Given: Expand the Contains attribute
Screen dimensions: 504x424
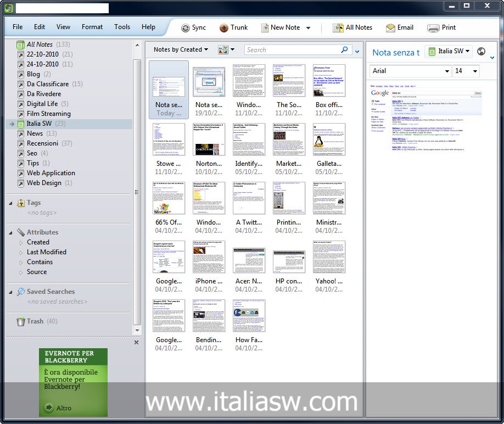Looking at the screenshot, I should tap(21, 263).
